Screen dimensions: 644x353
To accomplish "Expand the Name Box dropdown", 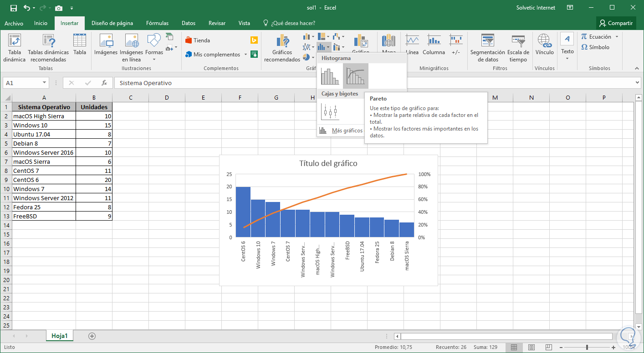I will [x=44, y=83].
